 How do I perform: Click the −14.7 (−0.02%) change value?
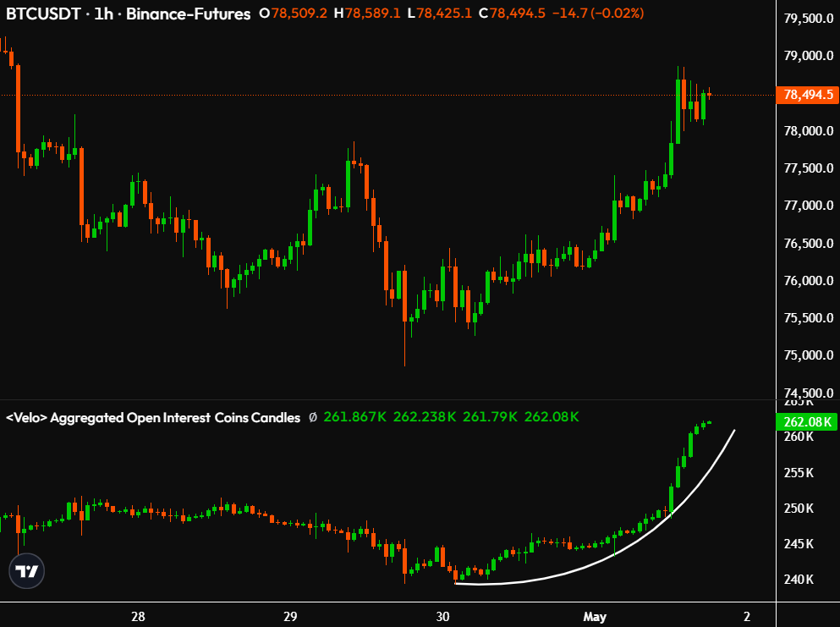(x=598, y=14)
